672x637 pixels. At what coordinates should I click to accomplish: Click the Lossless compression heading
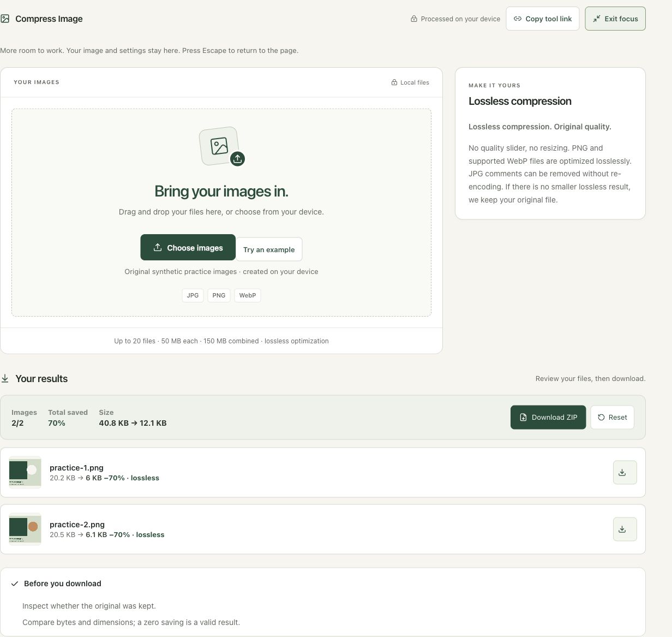[520, 101]
